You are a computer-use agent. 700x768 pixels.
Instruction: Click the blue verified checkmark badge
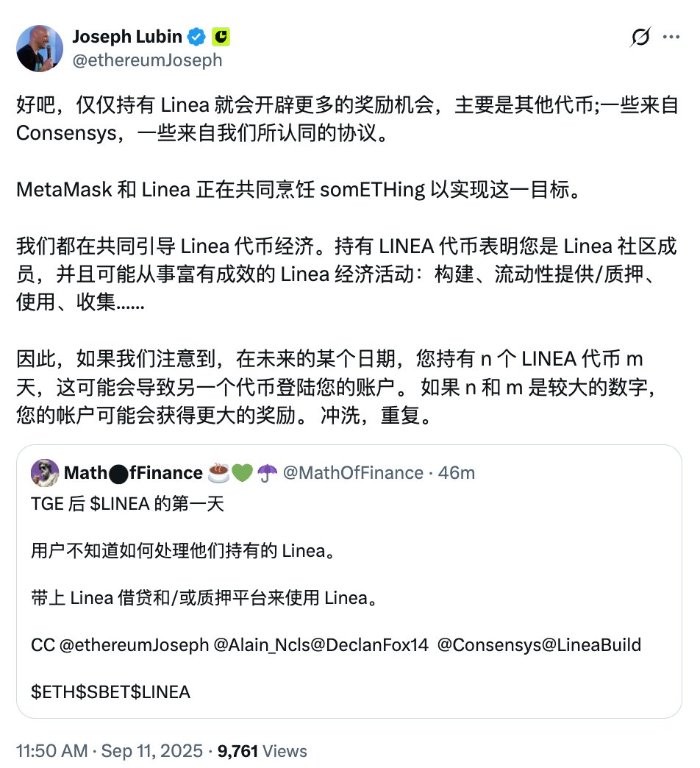tap(197, 38)
